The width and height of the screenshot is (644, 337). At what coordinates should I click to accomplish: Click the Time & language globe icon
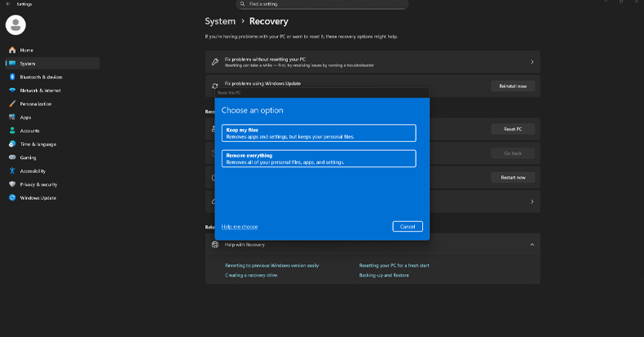point(12,144)
